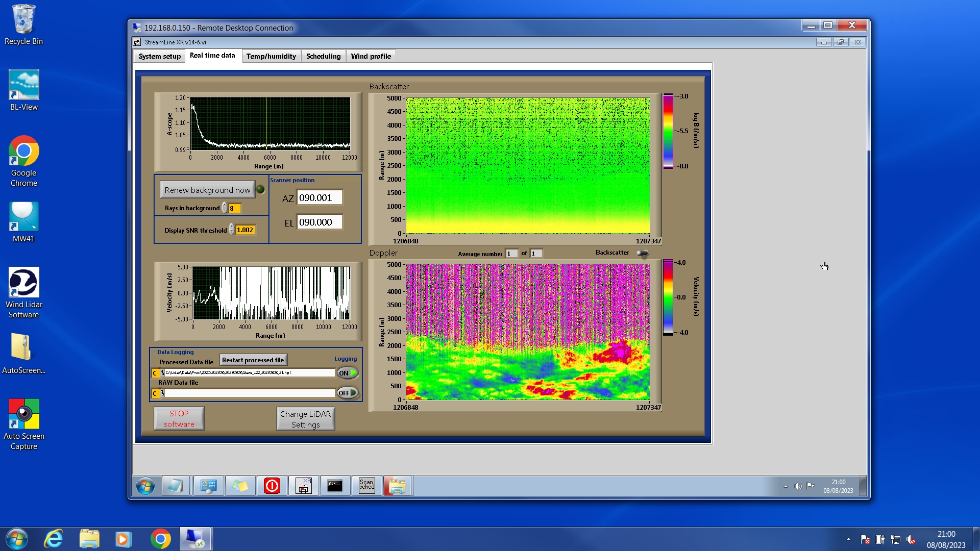Click the STOP software button

point(179,418)
